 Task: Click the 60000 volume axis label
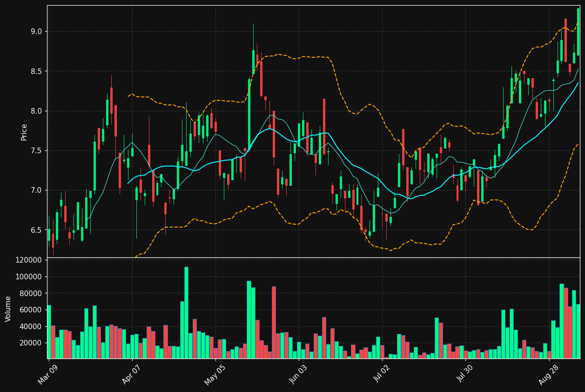(30, 310)
